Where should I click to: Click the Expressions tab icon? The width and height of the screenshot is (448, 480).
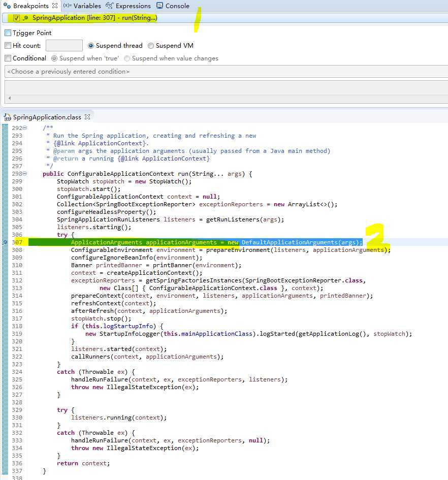pos(109,6)
